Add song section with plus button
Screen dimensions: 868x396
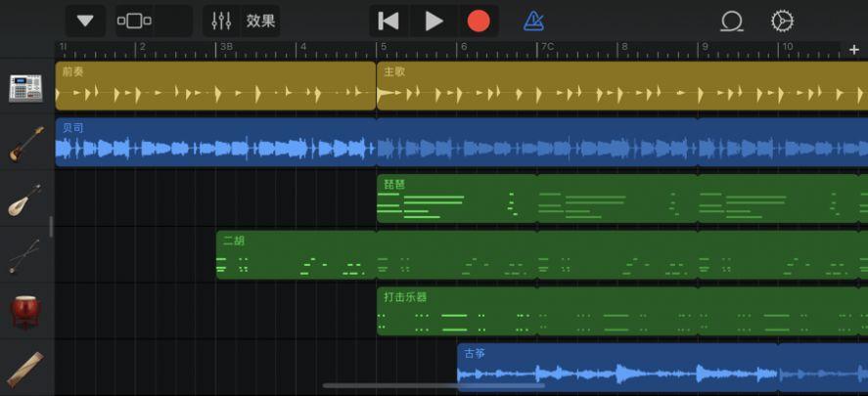tap(853, 49)
